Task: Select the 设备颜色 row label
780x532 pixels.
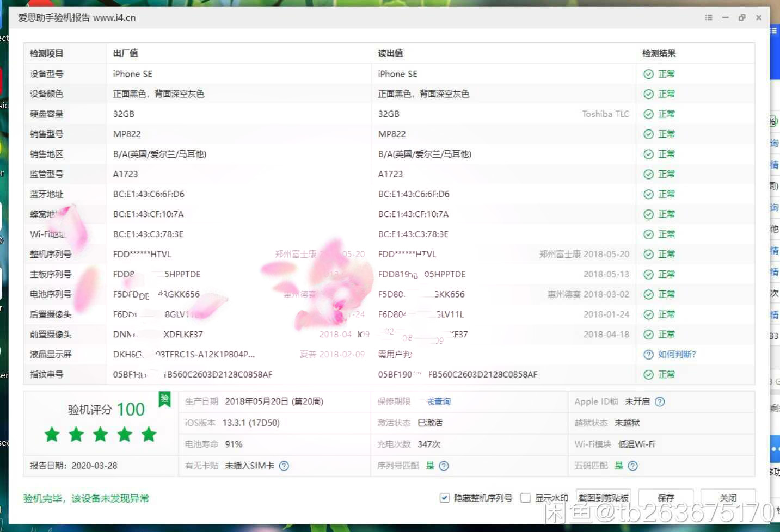Action: pyautogui.click(x=46, y=94)
